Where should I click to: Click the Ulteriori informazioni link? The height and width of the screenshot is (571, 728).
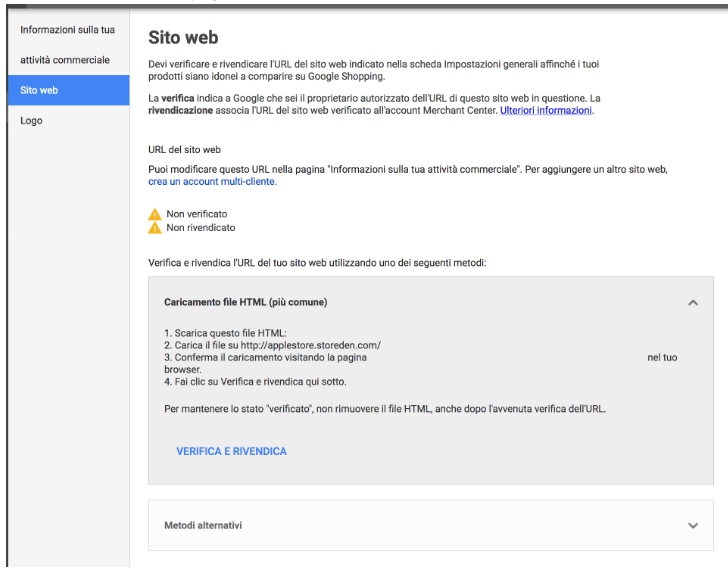click(x=546, y=111)
